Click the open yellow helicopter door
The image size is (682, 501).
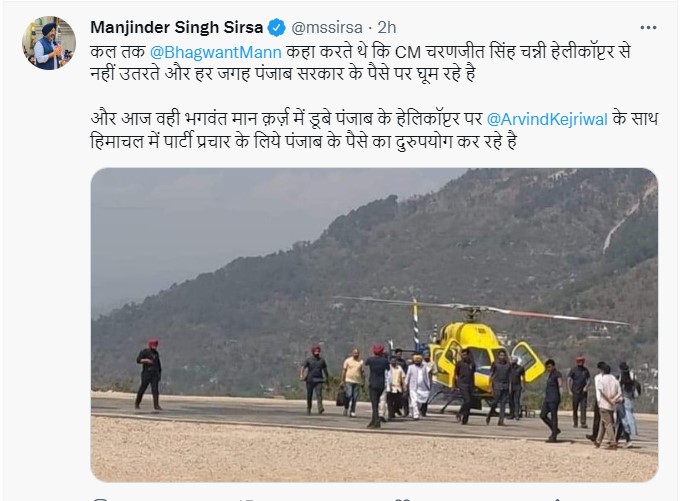coord(527,362)
